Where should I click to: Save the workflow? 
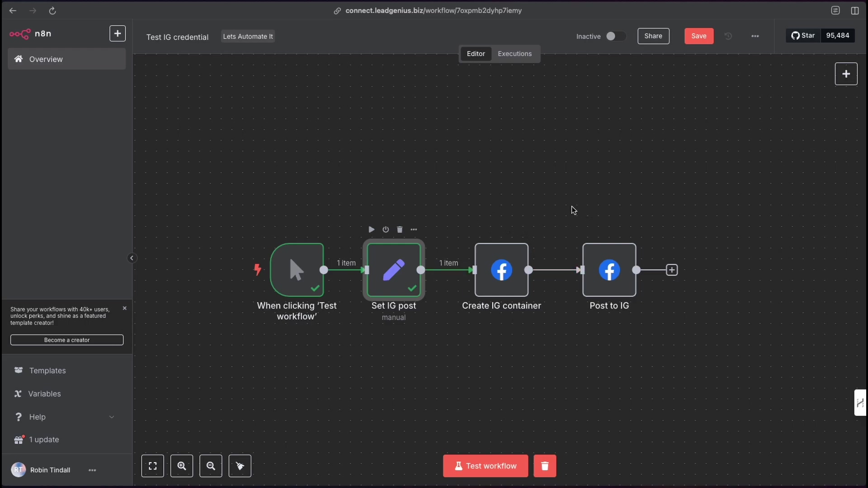point(699,36)
